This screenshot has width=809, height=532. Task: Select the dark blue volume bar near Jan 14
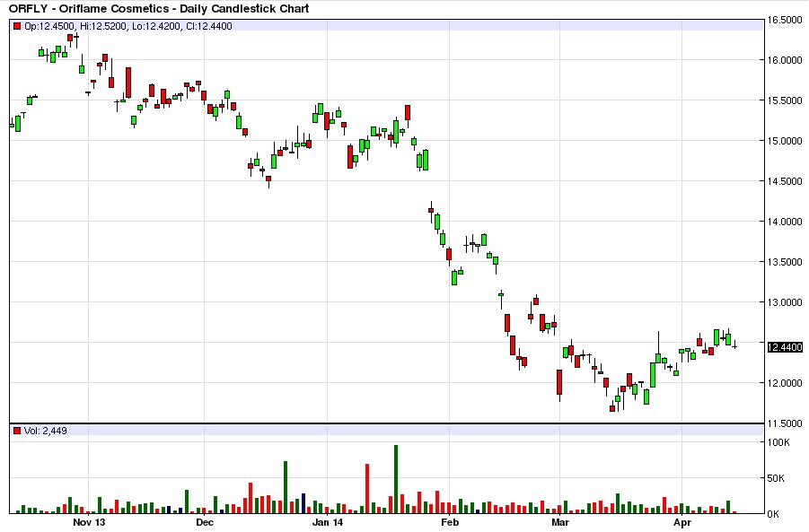pyautogui.click(x=304, y=503)
